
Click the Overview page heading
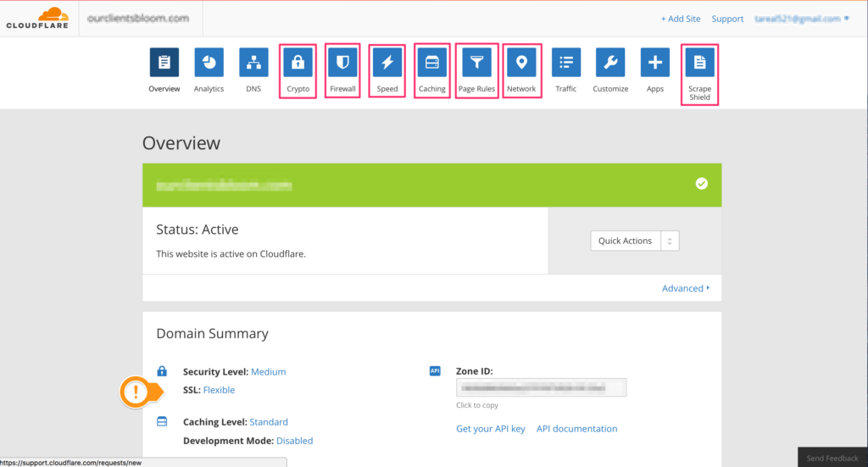coord(181,142)
